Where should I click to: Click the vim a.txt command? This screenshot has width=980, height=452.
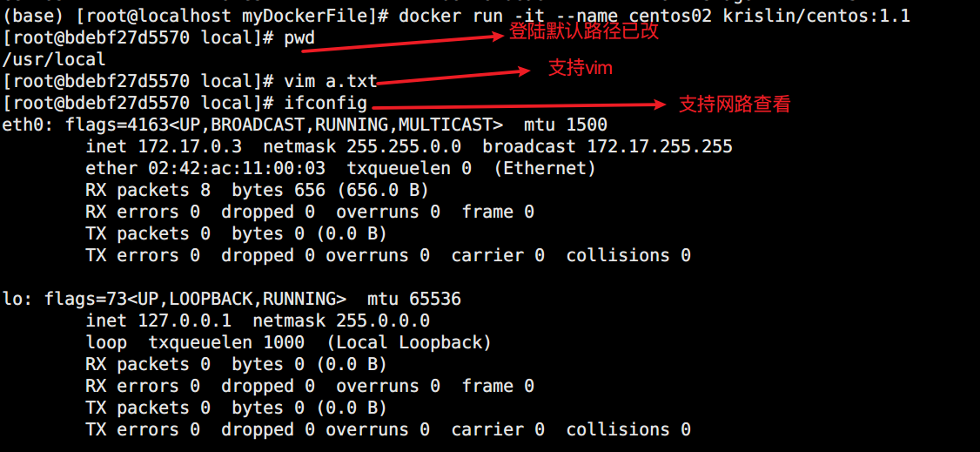click(x=330, y=81)
